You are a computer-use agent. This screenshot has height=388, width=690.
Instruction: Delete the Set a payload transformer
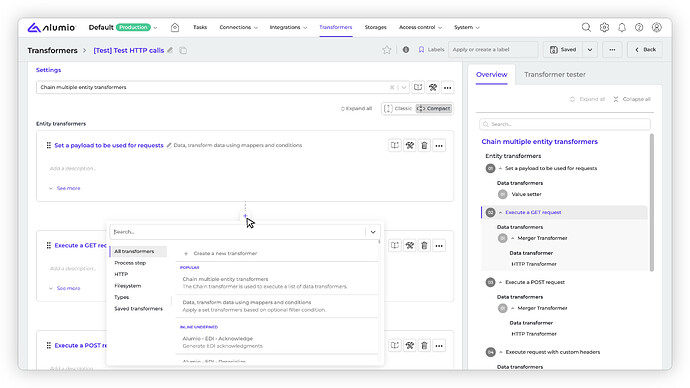coord(424,145)
